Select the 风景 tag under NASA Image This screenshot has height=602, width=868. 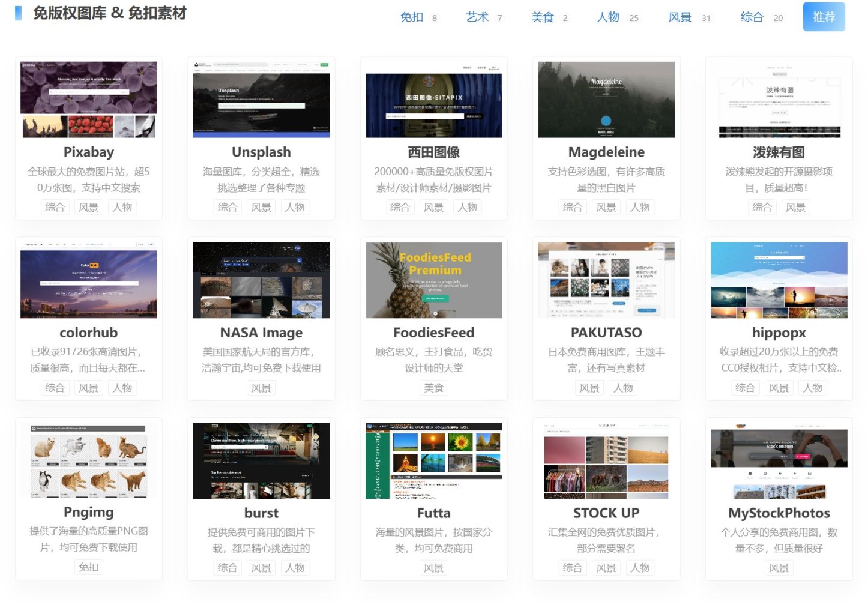tap(261, 388)
